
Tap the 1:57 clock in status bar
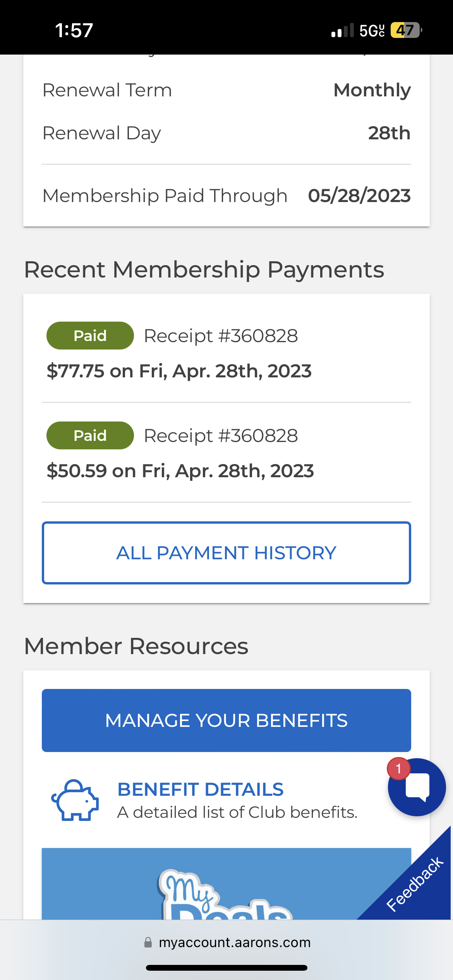coord(74,30)
